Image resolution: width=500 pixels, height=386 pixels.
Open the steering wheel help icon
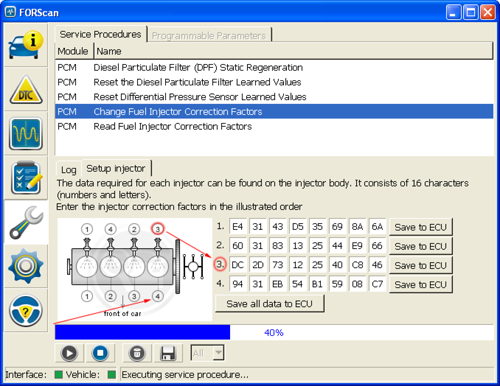pyautogui.click(x=26, y=311)
